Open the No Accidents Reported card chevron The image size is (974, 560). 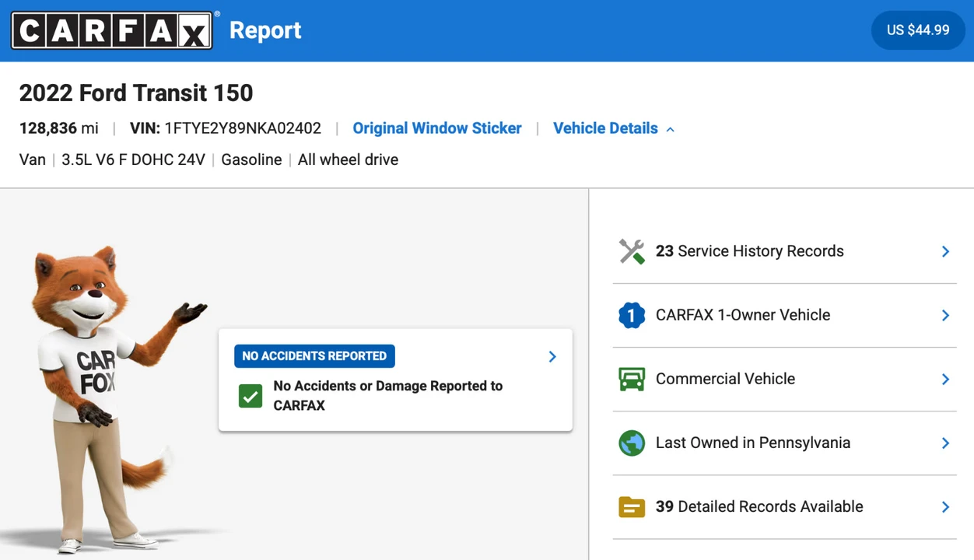pyautogui.click(x=552, y=356)
